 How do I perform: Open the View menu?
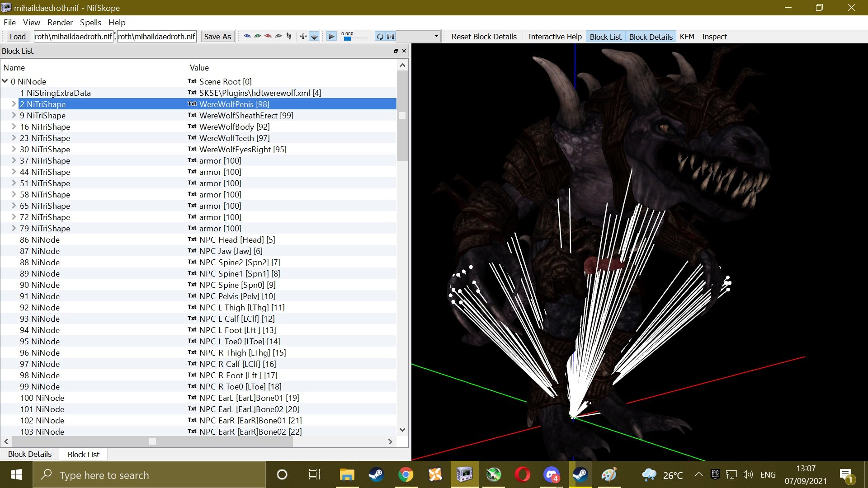32,22
